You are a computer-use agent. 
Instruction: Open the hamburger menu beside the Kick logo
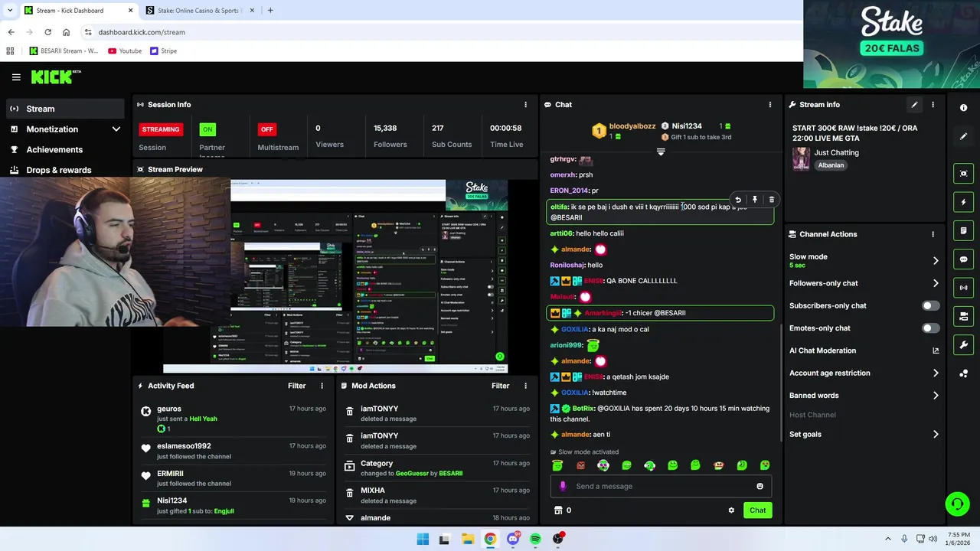16,77
